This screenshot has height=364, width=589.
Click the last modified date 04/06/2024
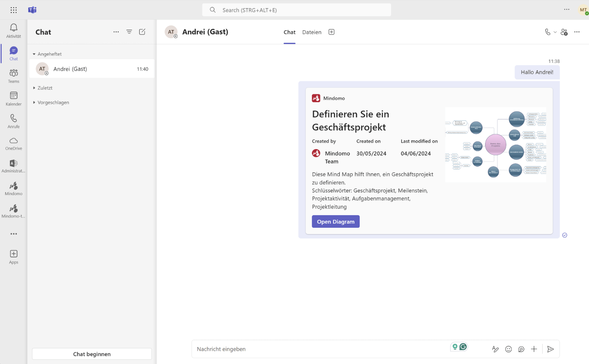tap(416, 154)
